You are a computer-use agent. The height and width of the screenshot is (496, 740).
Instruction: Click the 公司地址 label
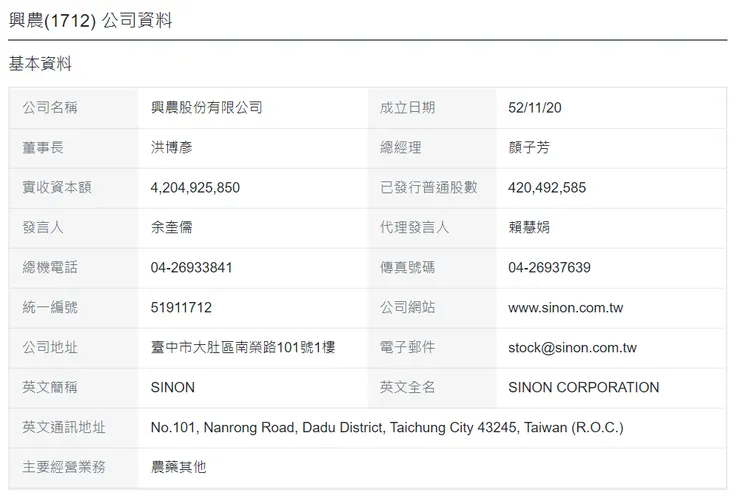click(x=50, y=347)
